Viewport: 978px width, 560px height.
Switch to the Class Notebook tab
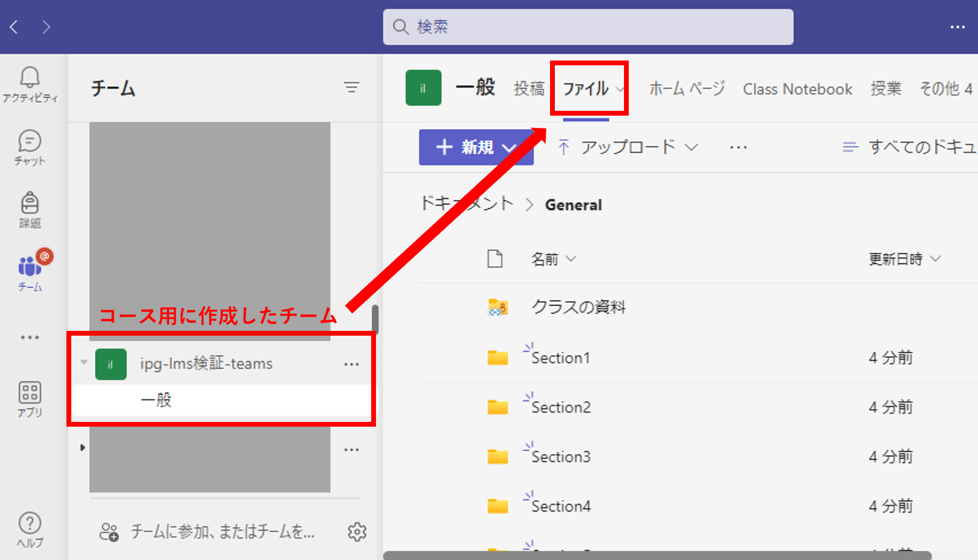(798, 89)
